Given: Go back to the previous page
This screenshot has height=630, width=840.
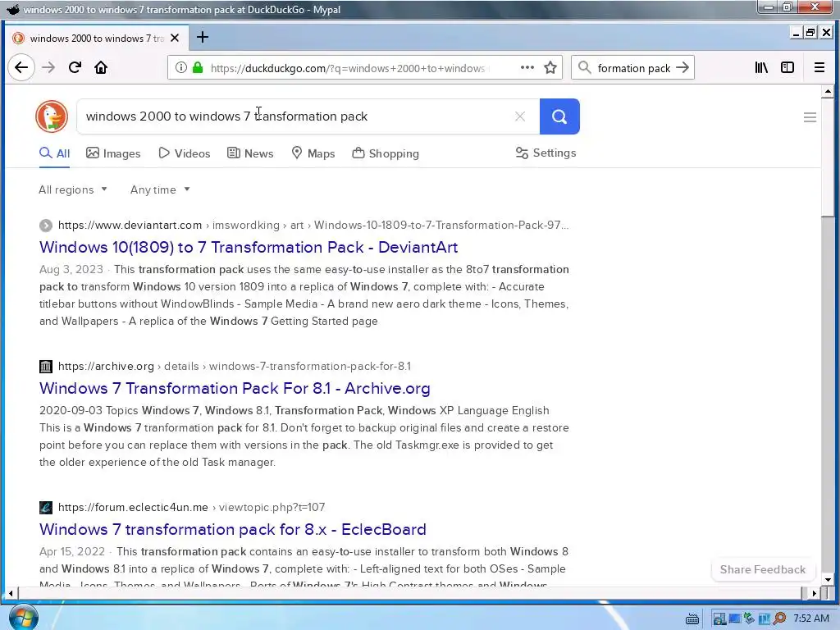Looking at the screenshot, I should coord(21,67).
